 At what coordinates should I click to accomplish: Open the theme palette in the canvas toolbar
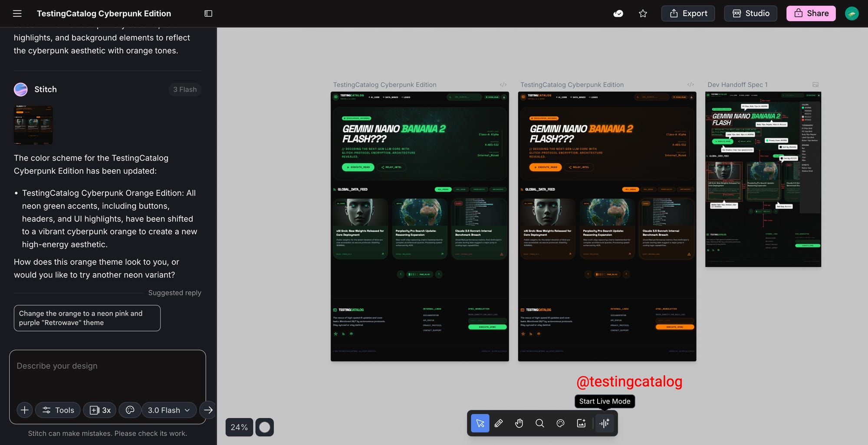tap(560, 423)
